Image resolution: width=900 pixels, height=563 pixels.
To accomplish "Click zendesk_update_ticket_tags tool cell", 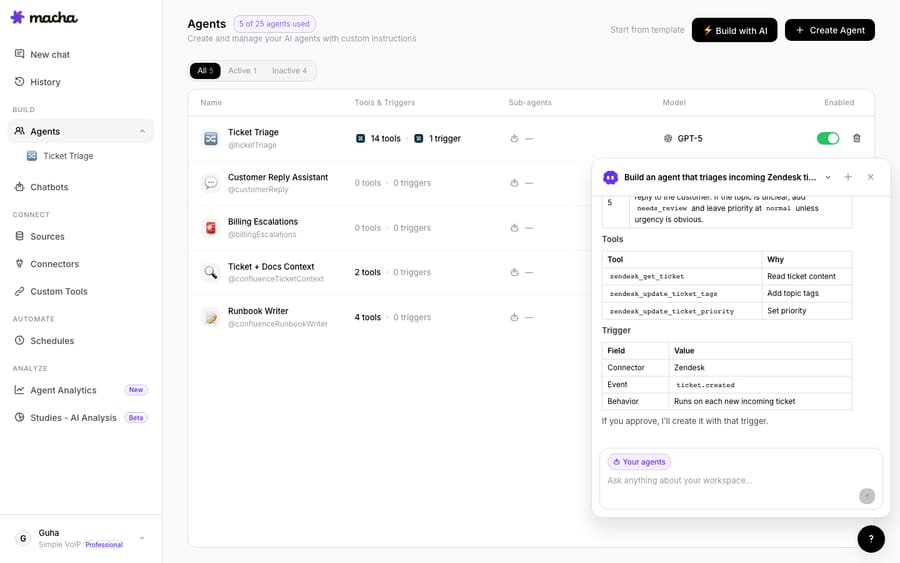I will point(681,293).
